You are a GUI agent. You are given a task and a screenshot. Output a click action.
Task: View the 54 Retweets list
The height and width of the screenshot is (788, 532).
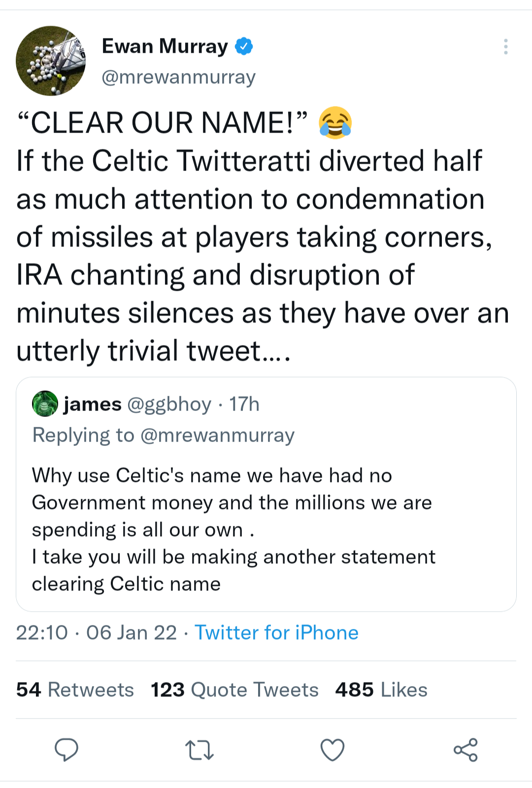(75, 689)
